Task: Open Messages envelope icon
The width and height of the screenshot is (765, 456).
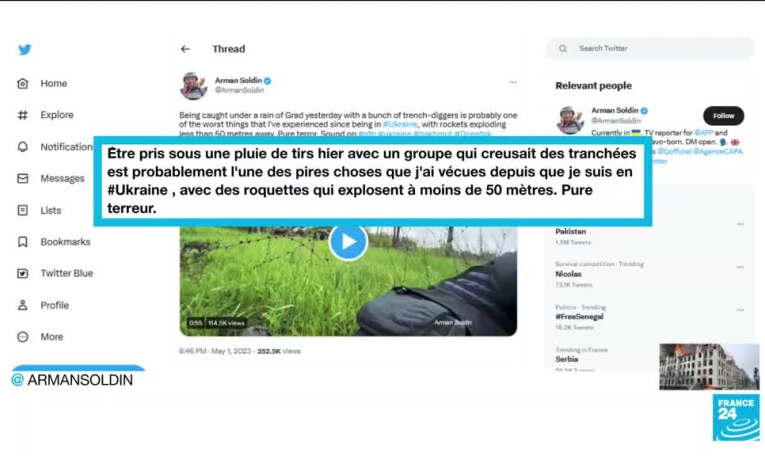Action: (22, 178)
